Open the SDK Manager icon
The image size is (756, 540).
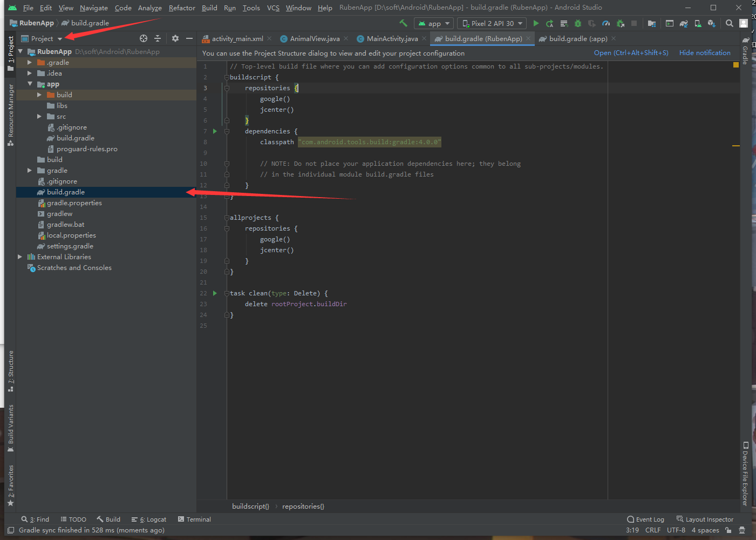coord(711,23)
